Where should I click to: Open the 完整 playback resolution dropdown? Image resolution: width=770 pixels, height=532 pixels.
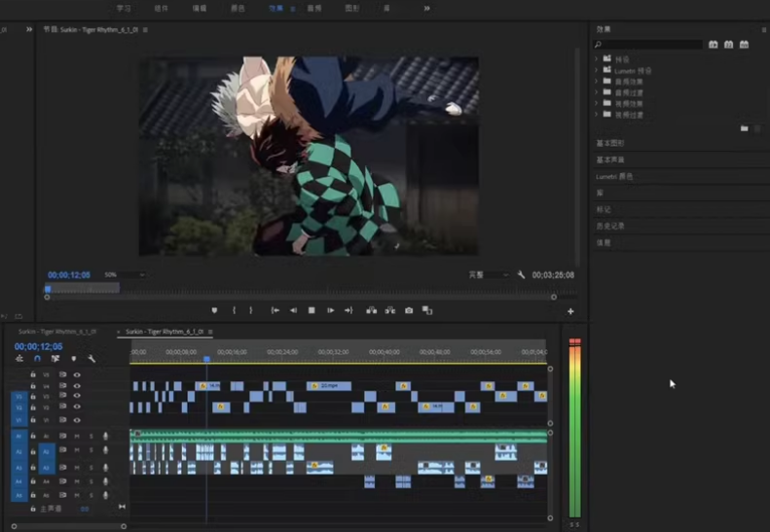[x=489, y=275]
